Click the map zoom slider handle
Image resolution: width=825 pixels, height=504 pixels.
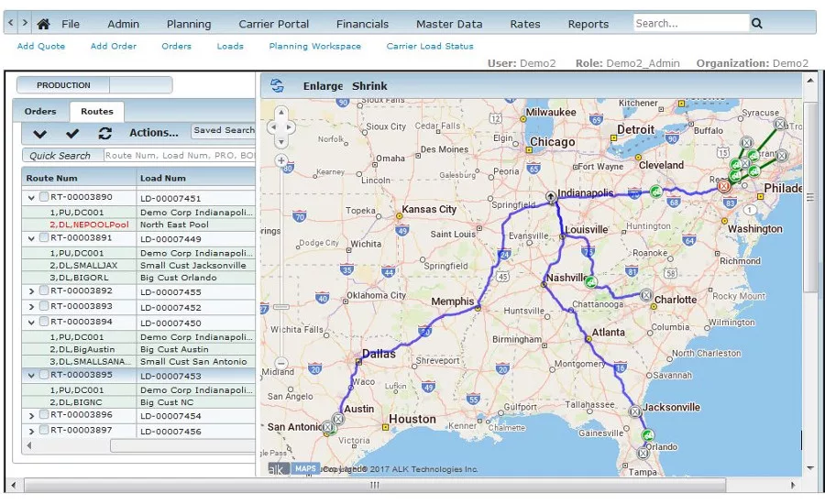pyautogui.click(x=281, y=306)
